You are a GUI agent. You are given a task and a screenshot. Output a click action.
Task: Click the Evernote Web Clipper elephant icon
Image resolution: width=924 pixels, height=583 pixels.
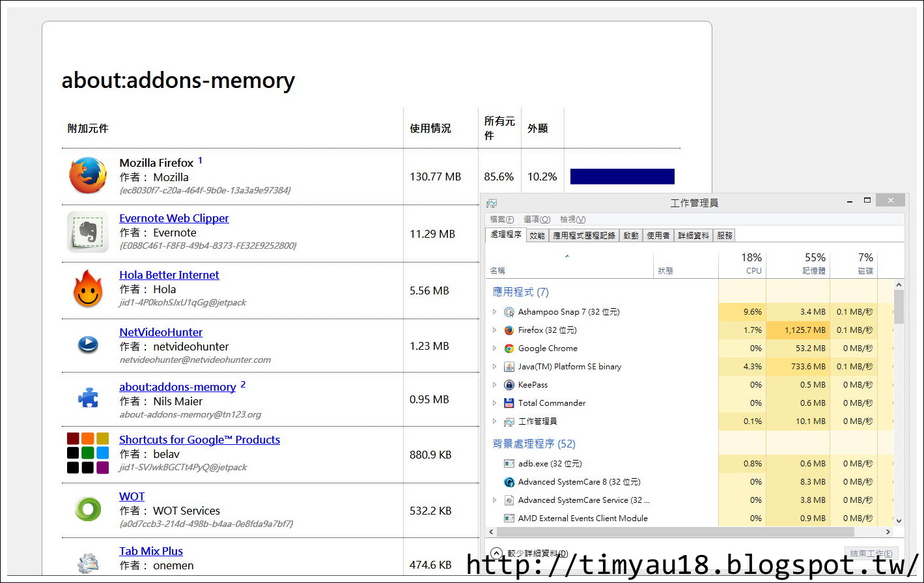point(88,232)
